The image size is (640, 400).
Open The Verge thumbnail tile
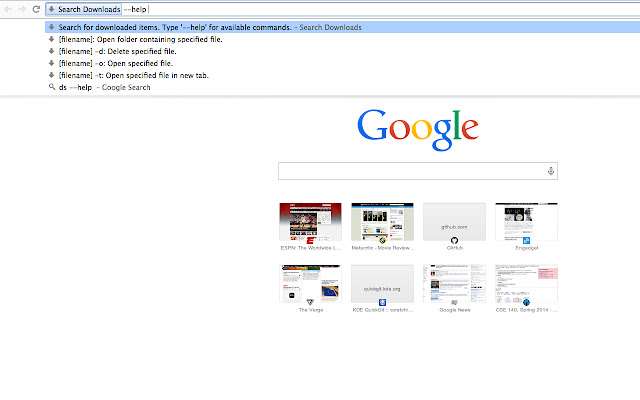(x=310, y=284)
